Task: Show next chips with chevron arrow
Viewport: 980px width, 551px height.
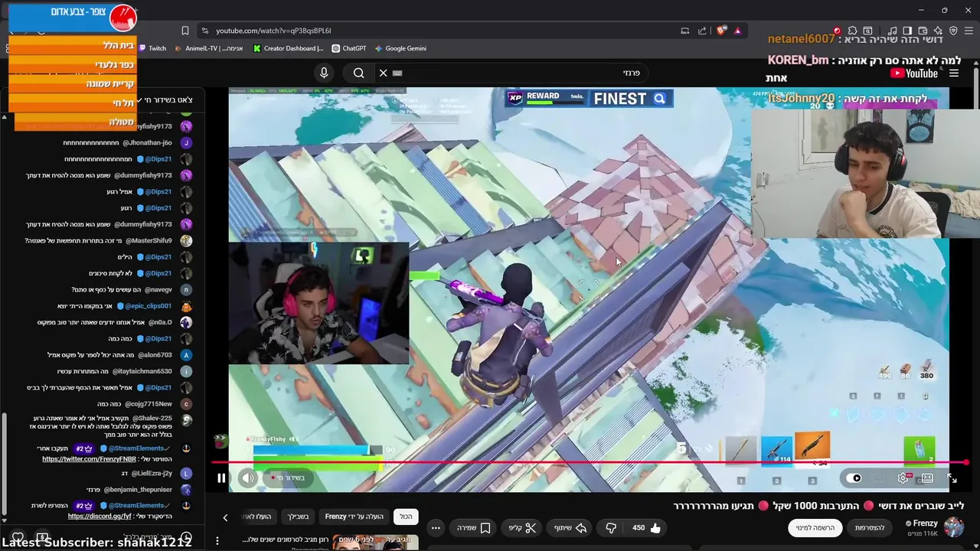Action: click(x=225, y=517)
